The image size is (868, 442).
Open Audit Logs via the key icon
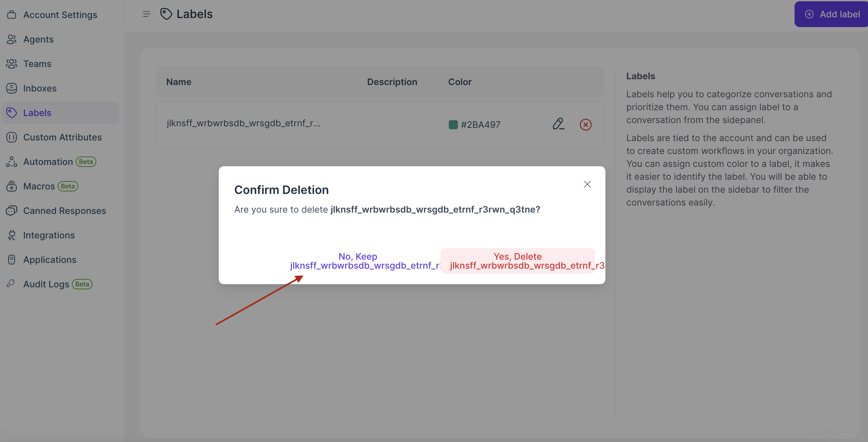(x=12, y=284)
